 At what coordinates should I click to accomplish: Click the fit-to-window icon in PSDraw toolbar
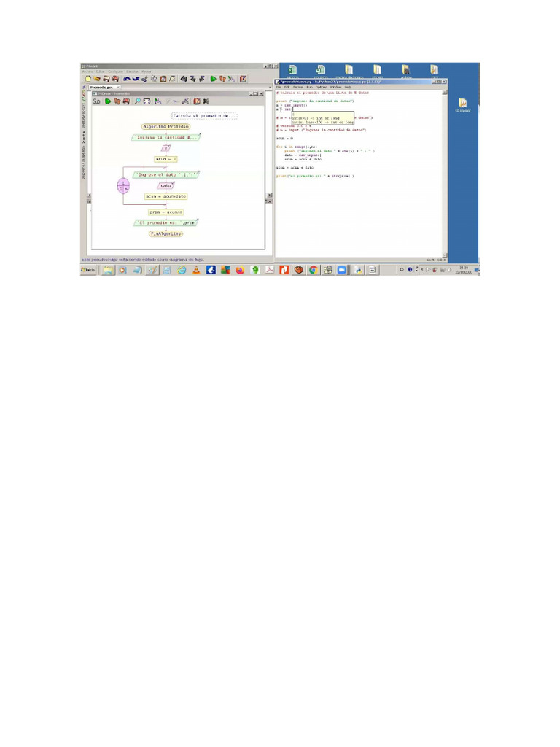point(147,101)
